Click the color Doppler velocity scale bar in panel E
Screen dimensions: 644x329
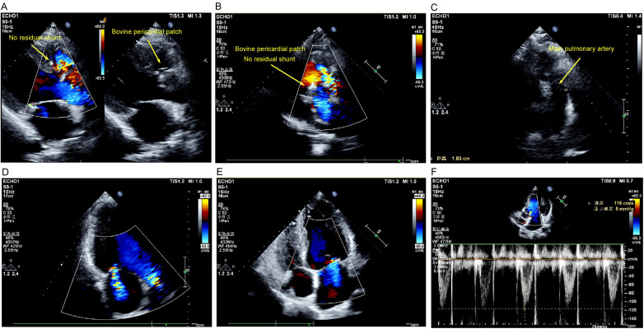[x=419, y=220]
